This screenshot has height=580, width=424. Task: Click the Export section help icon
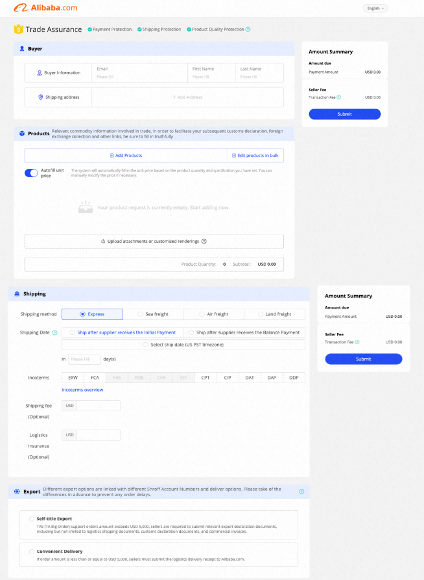point(301,492)
